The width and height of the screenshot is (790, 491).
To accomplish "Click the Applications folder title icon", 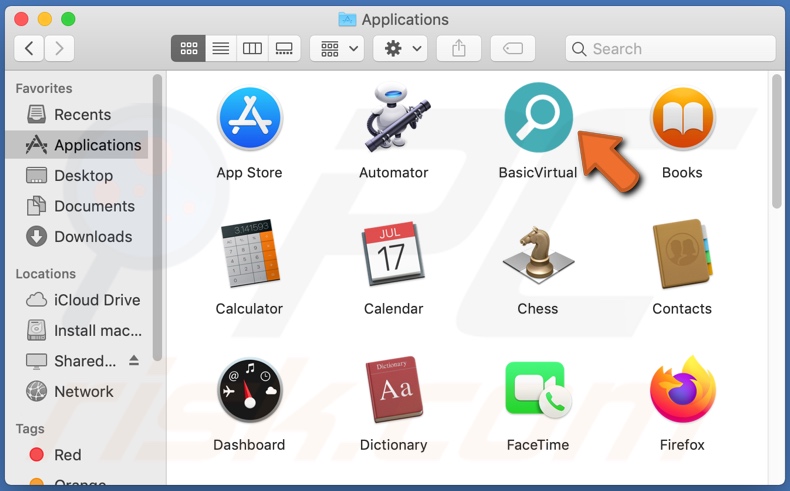I will tap(347, 19).
